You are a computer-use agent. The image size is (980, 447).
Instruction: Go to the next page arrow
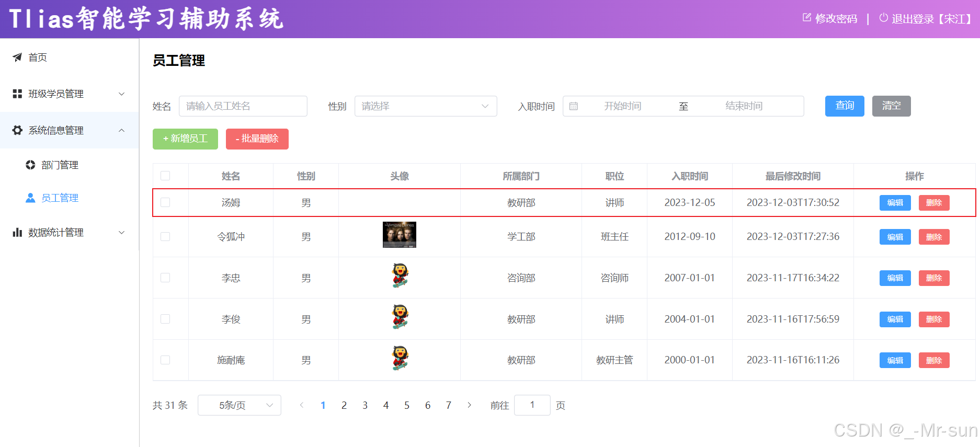click(469, 405)
